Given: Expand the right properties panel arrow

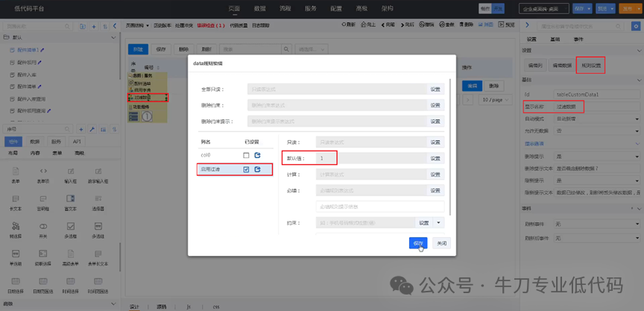Looking at the screenshot, I should 528,26.
